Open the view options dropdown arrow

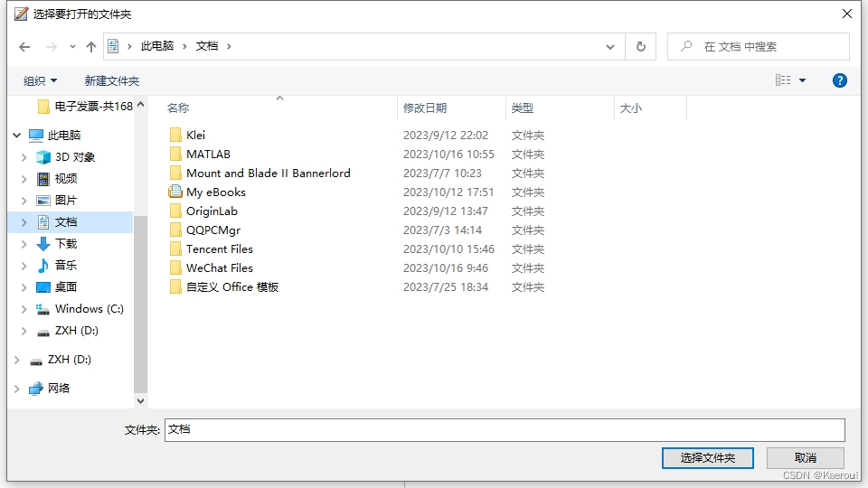click(x=803, y=80)
